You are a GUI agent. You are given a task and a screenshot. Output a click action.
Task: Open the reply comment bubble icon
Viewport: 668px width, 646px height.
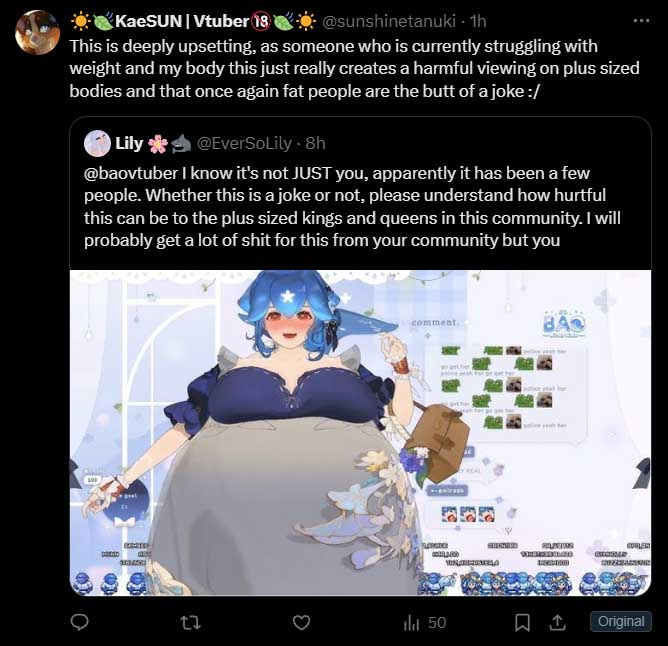pyautogui.click(x=80, y=623)
